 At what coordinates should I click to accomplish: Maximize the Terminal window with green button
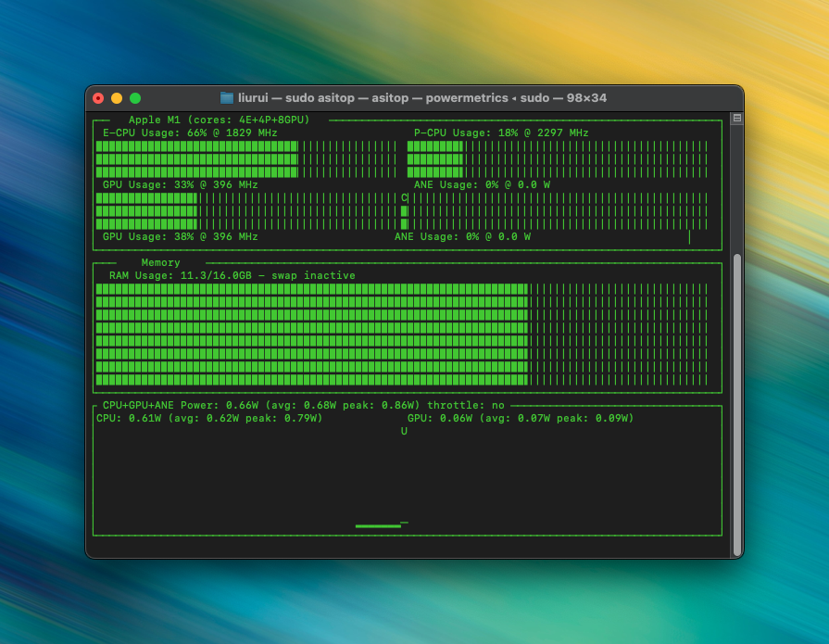click(135, 98)
